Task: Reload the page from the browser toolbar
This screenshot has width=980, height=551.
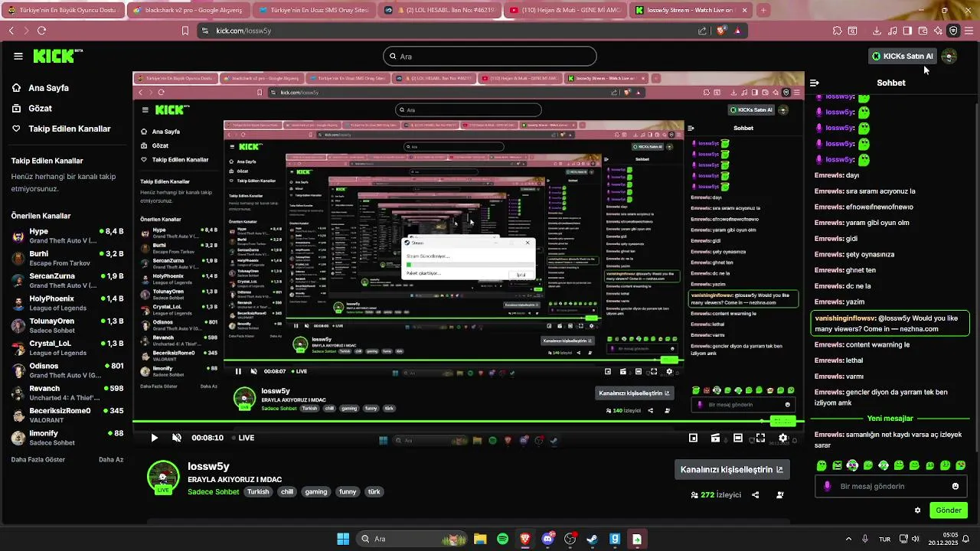Action: (x=41, y=31)
